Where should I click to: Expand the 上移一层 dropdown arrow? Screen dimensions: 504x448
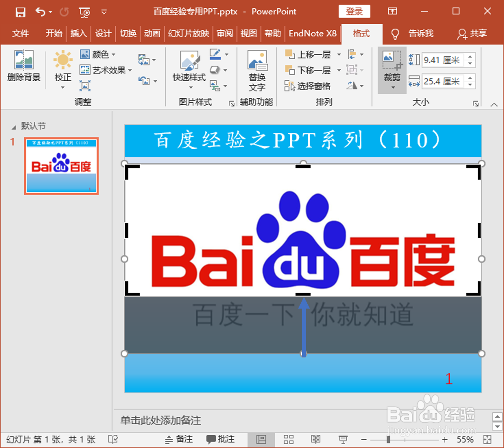click(339, 54)
